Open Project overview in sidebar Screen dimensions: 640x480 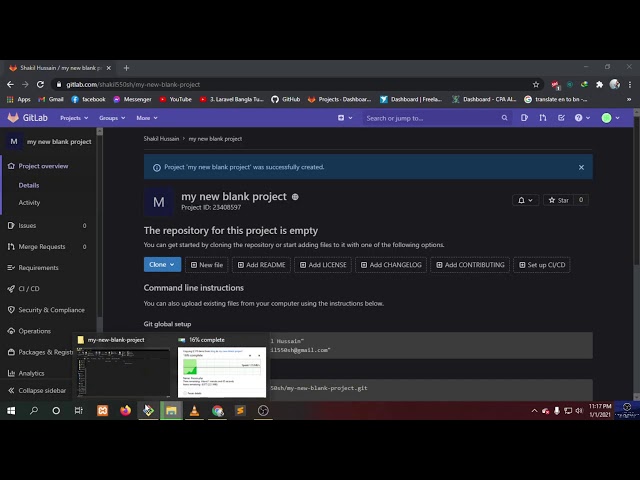[43, 166]
